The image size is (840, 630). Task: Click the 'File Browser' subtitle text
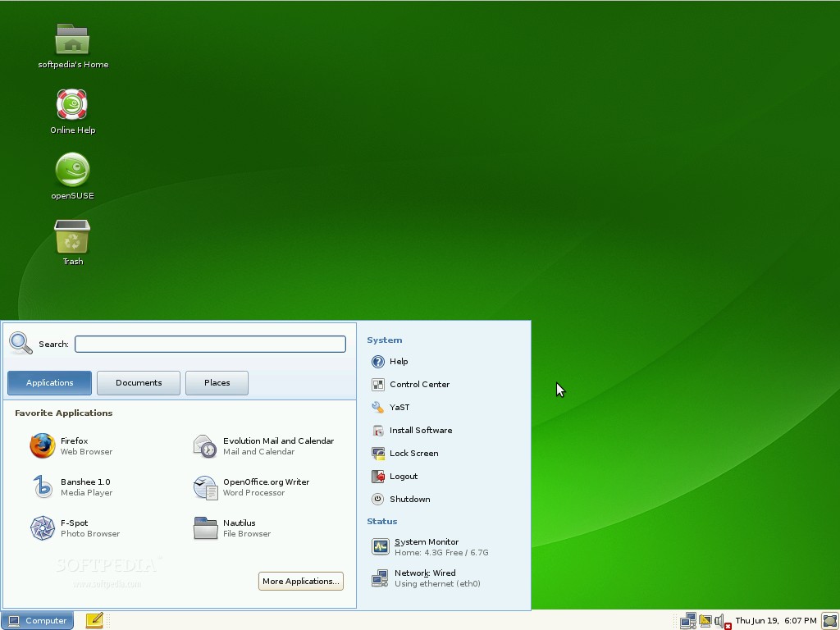pyautogui.click(x=246, y=533)
